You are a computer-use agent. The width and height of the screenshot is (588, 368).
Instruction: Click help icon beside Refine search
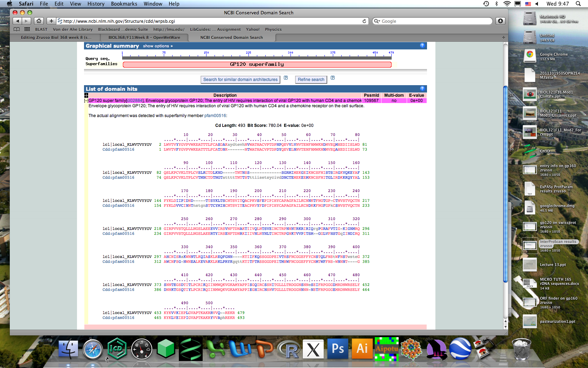coord(332,78)
